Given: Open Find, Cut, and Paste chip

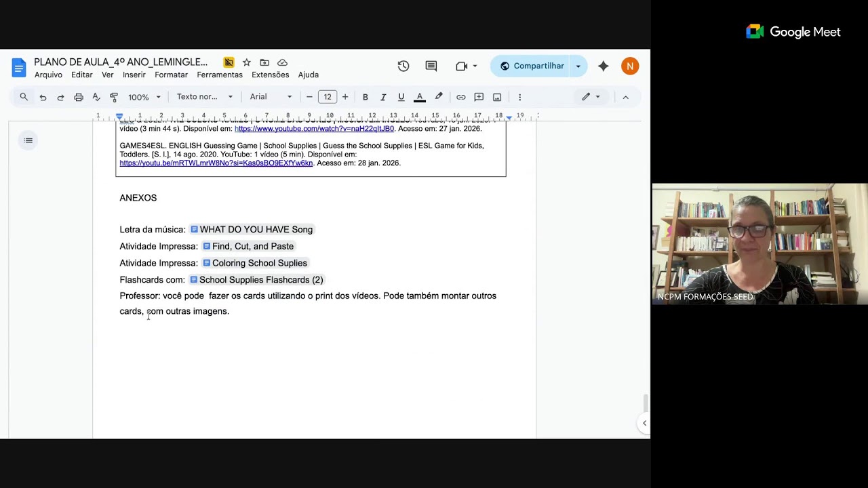Looking at the screenshot, I should pos(248,247).
